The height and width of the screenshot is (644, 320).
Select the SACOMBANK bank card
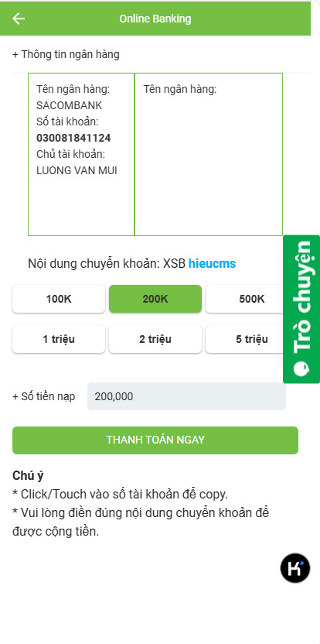click(x=81, y=155)
